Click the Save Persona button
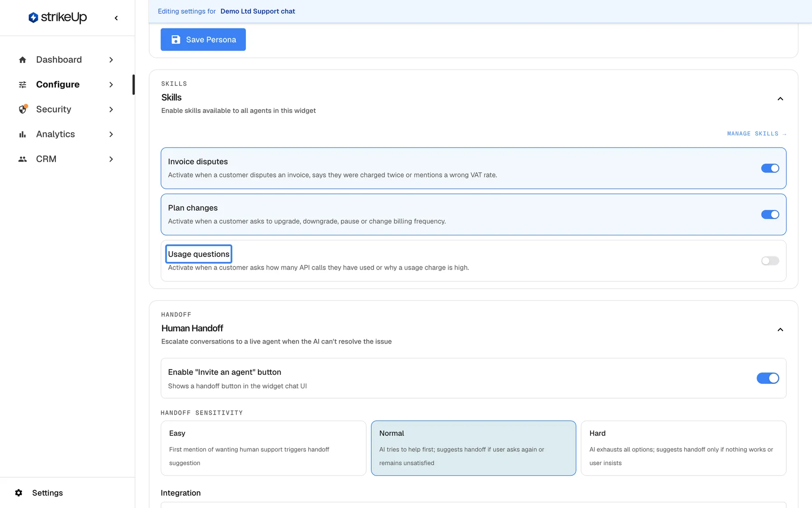Viewport: 812px width, 508px height. tap(203, 40)
